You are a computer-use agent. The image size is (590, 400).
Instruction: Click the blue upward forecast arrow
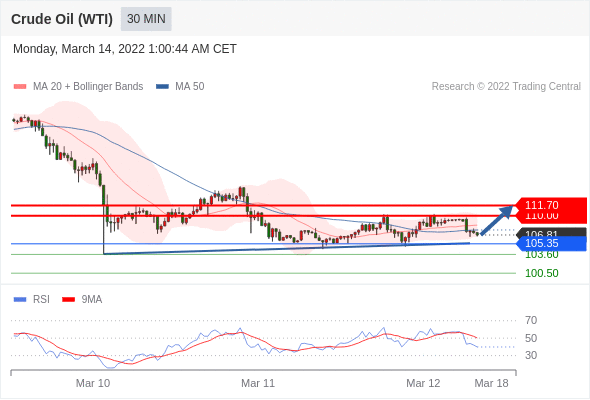click(x=497, y=220)
